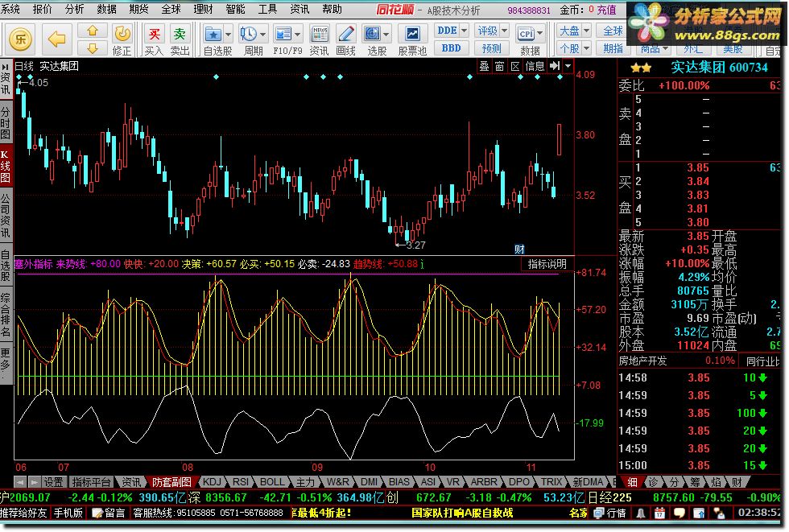Click the calendar icon in status bar

659,513
